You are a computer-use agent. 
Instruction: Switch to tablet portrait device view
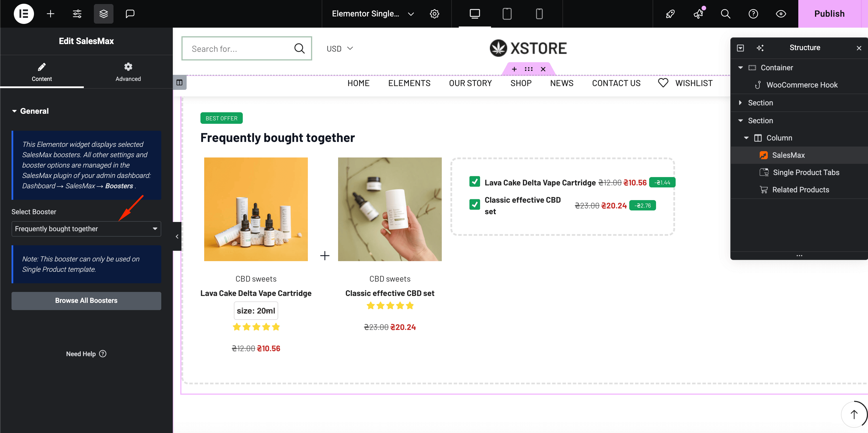pos(507,14)
